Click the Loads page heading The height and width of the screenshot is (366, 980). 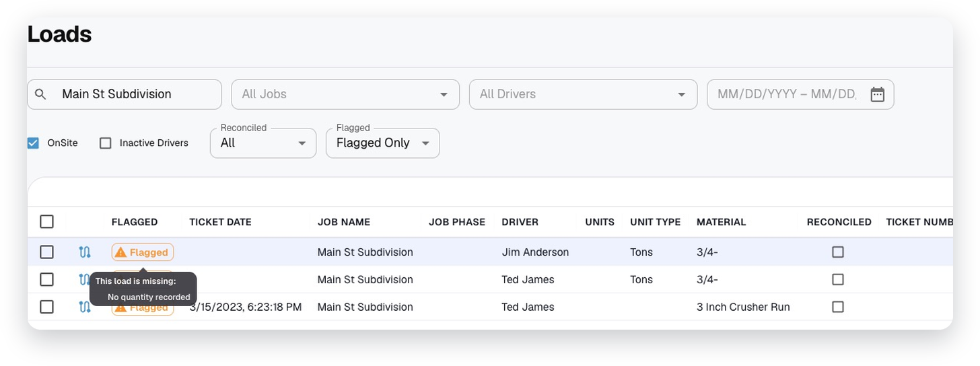pos(59,34)
